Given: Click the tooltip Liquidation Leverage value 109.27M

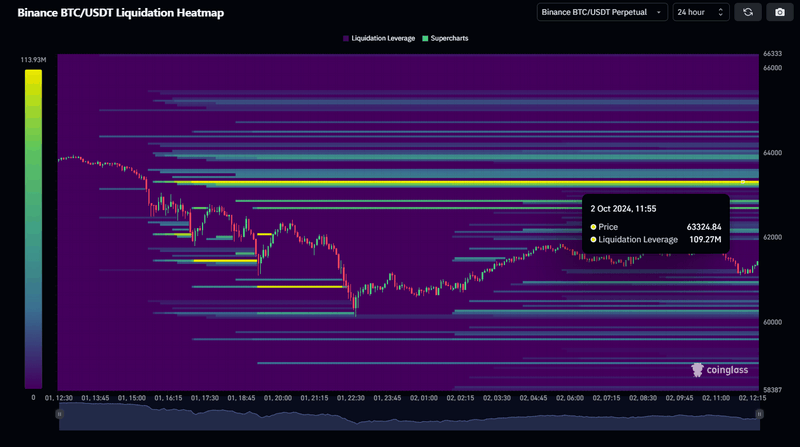Looking at the screenshot, I should point(705,239).
